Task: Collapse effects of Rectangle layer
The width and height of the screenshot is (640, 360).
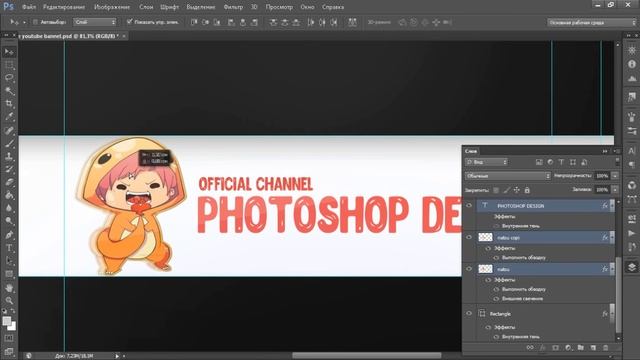Action: pyautogui.click(x=612, y=313)
